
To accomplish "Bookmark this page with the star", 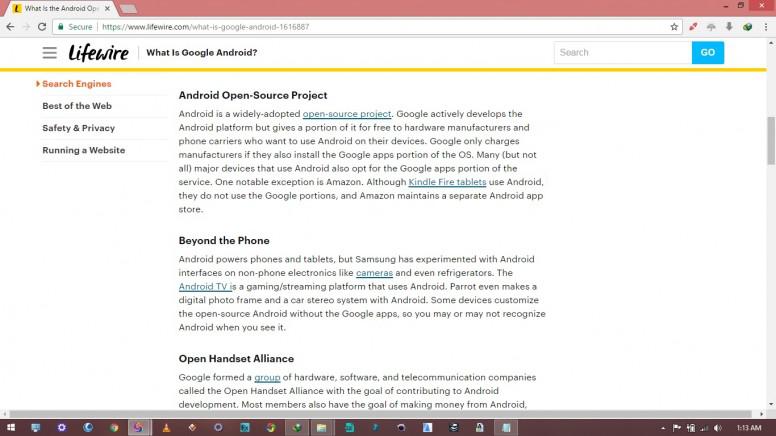I will click(674, 27).
